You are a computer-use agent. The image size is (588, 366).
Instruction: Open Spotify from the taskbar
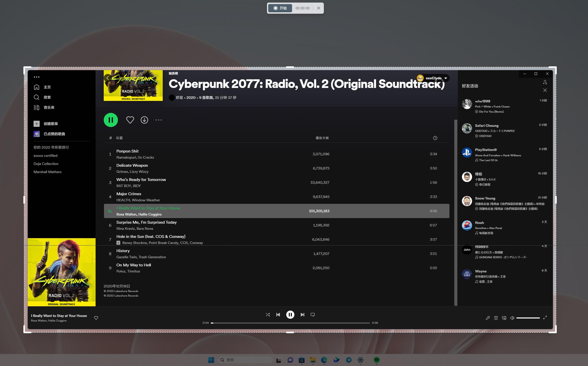pos(377,360)
